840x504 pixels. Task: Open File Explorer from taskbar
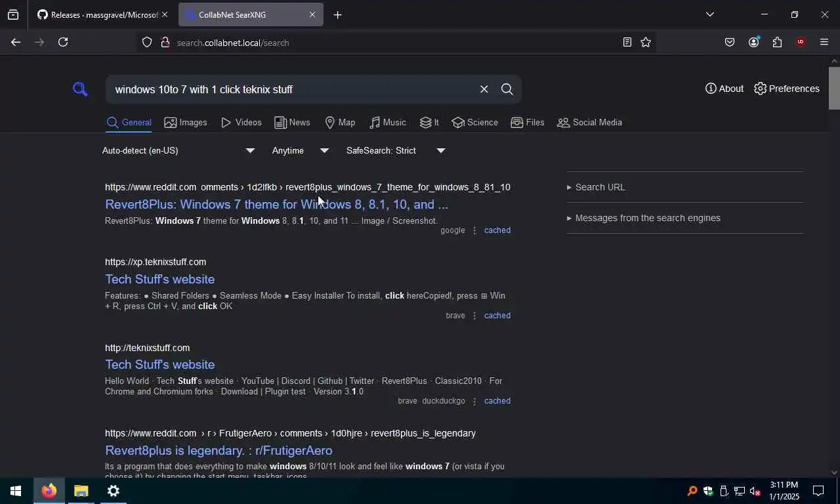[x=81, y=491]
